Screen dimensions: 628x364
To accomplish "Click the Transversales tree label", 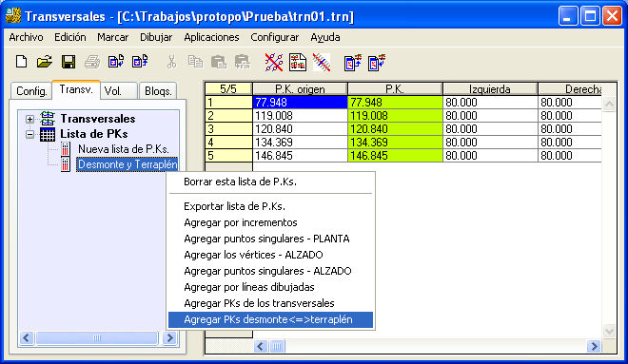I will pyautogui.click(x=98, y=119).
